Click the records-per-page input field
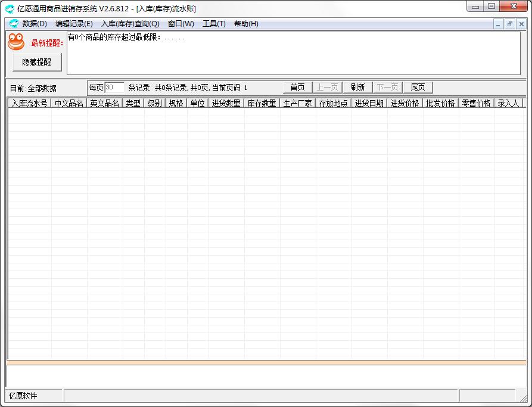Viewport: 532px width, 407px height. 114,88
